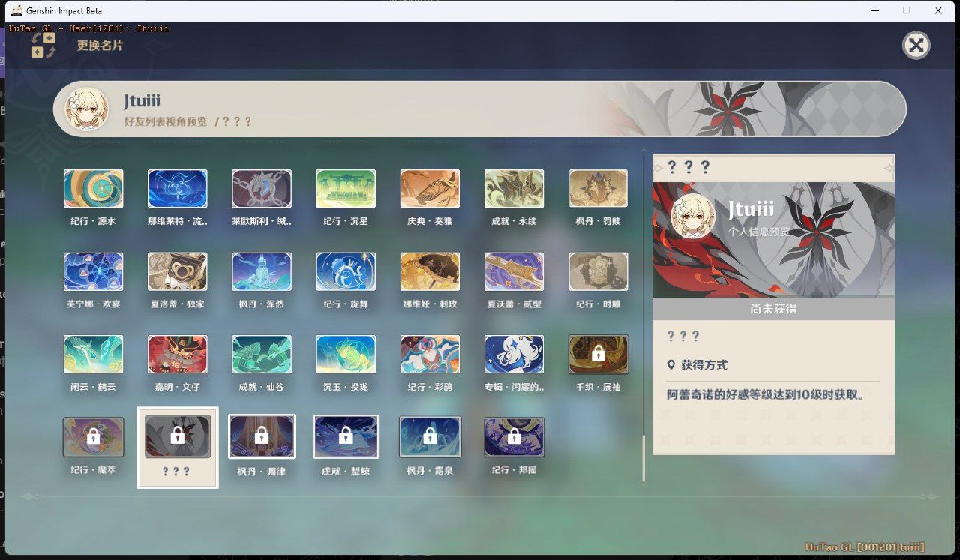Click the 好友列表视角预览 label
Screen dimensions: 960x560
[166, 121]
